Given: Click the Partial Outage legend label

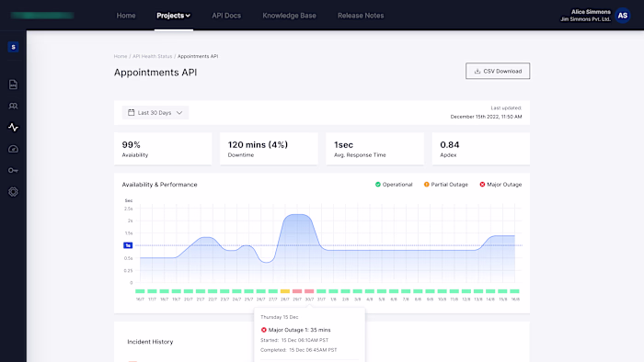Looking at the screenshot, I should (x=449, y=185).
